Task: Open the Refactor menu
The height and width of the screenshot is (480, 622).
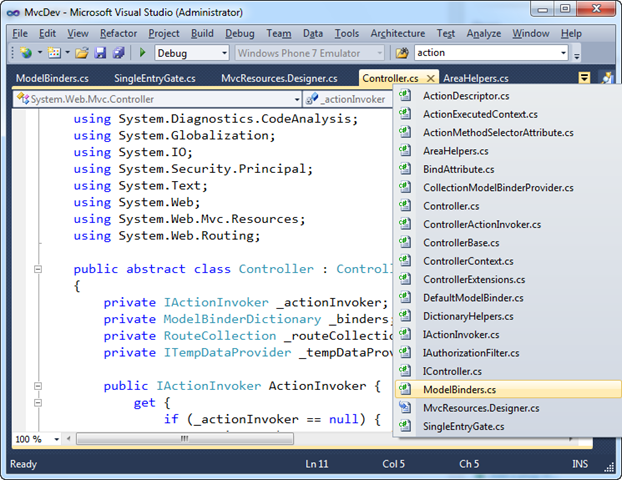Action: point(118,33)
